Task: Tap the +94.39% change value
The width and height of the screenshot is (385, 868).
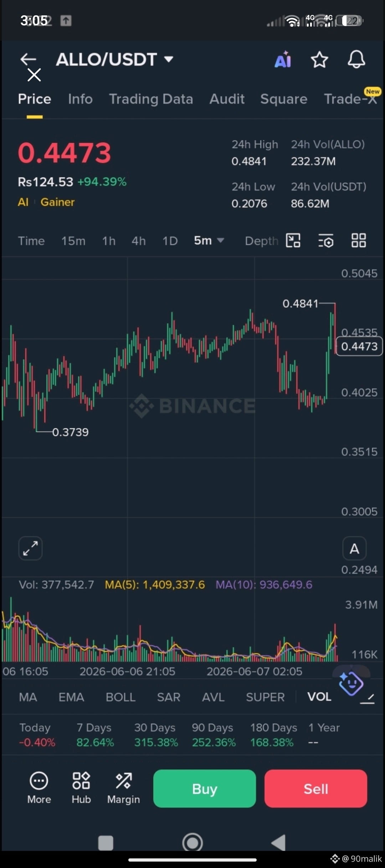Action: [102, 182]
